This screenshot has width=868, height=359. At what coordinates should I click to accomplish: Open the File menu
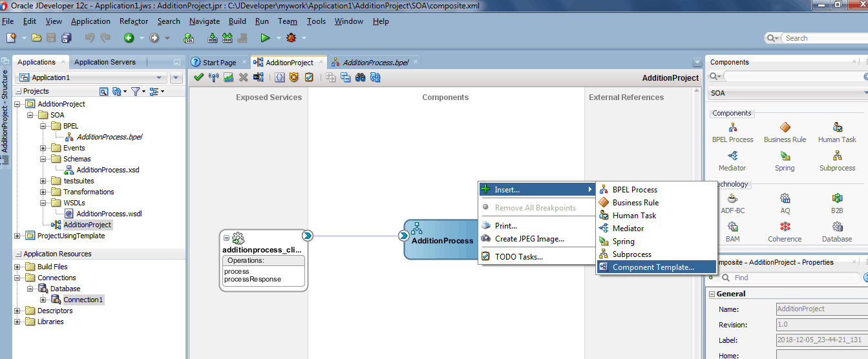pos(8,21)
